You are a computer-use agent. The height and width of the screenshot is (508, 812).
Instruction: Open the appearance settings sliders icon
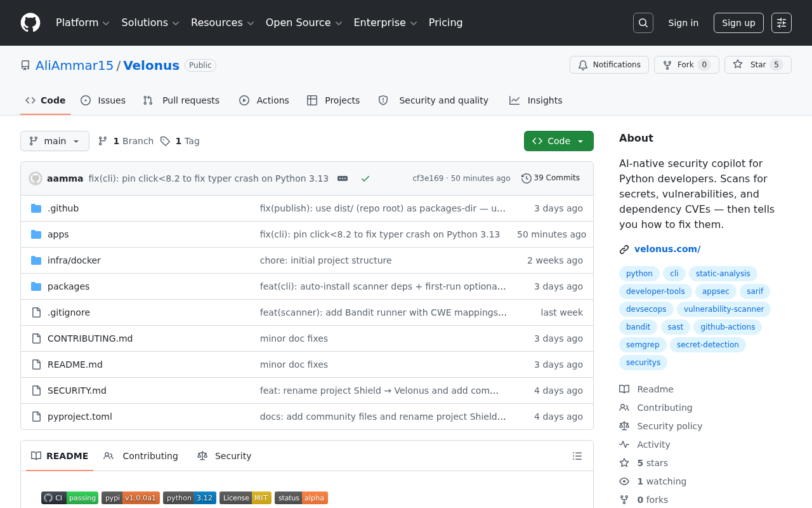(782, 23)
